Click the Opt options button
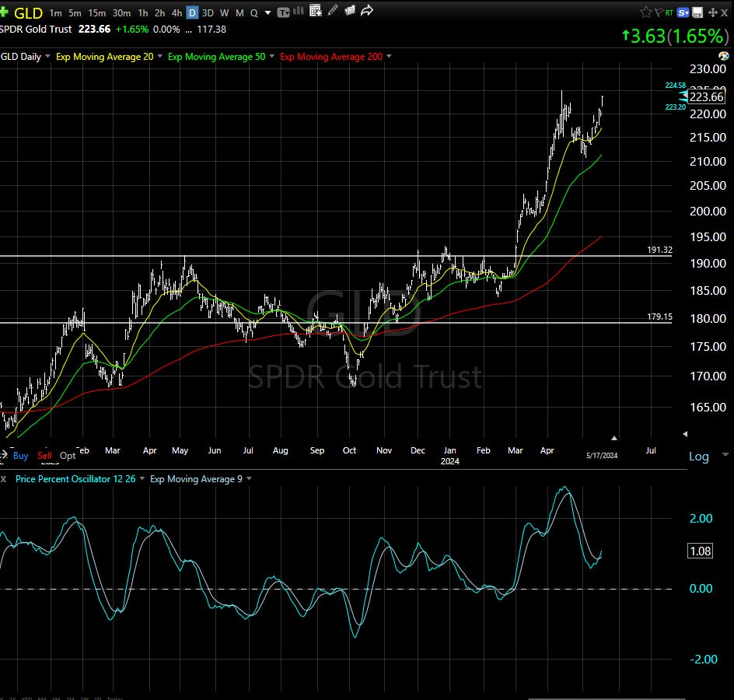 [x=68, y=456]
